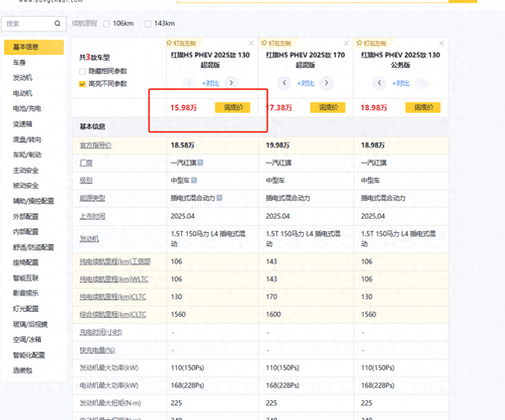Jump to 主动安全 section
This screenshot has width=505, height=420.
[26, 171]
